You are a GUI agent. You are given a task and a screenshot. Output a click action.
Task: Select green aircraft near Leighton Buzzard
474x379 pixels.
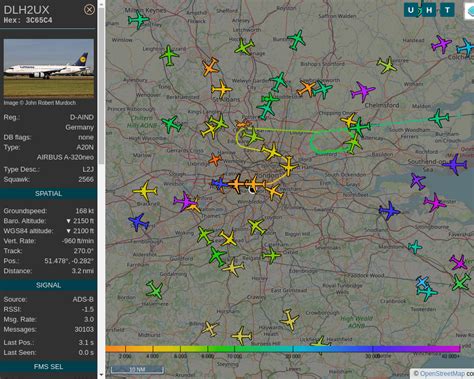click(x=169, y=55)
